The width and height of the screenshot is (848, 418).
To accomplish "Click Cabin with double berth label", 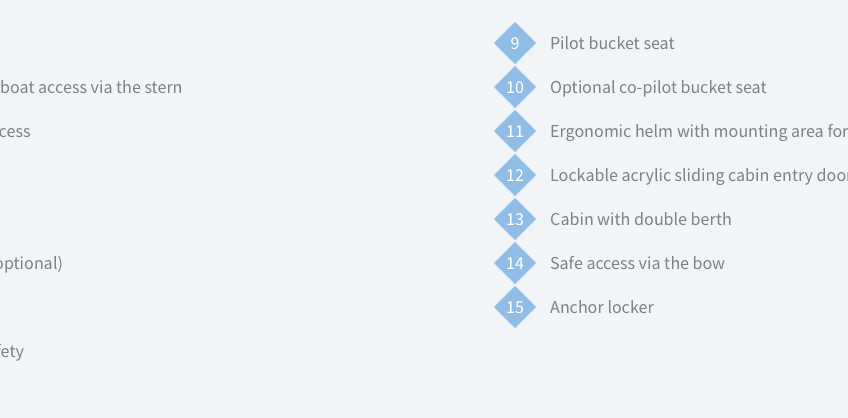I will tap(640, 219).
